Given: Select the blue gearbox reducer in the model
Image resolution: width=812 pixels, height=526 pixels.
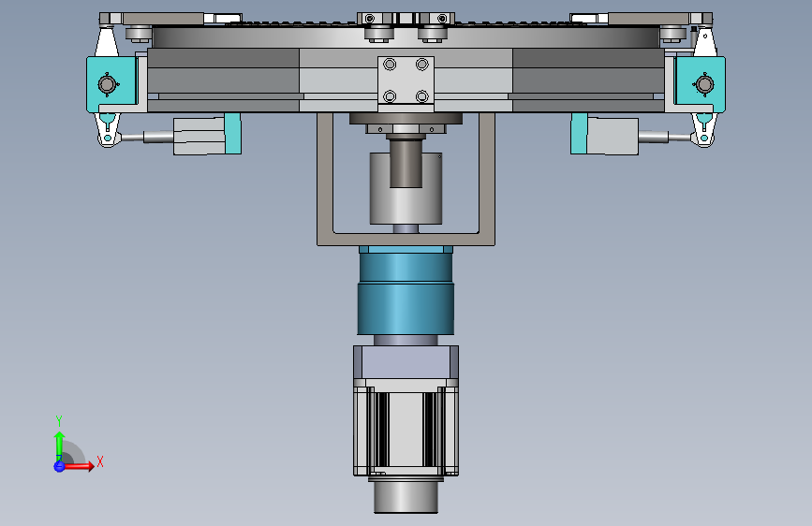Looking at the screenshot, I should click(x=406, y=290).
